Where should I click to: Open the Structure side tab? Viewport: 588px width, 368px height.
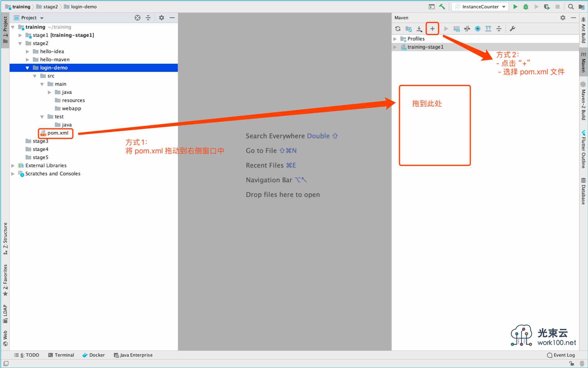point(5,239)
